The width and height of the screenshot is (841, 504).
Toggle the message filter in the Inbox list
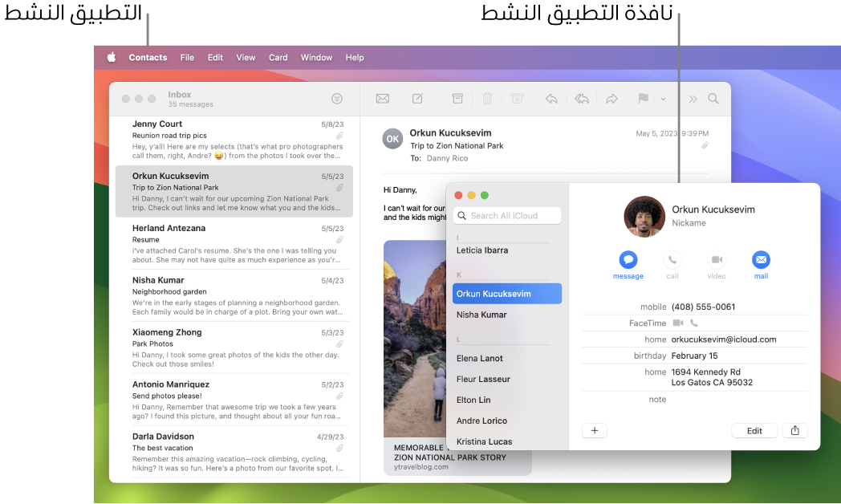336,98
